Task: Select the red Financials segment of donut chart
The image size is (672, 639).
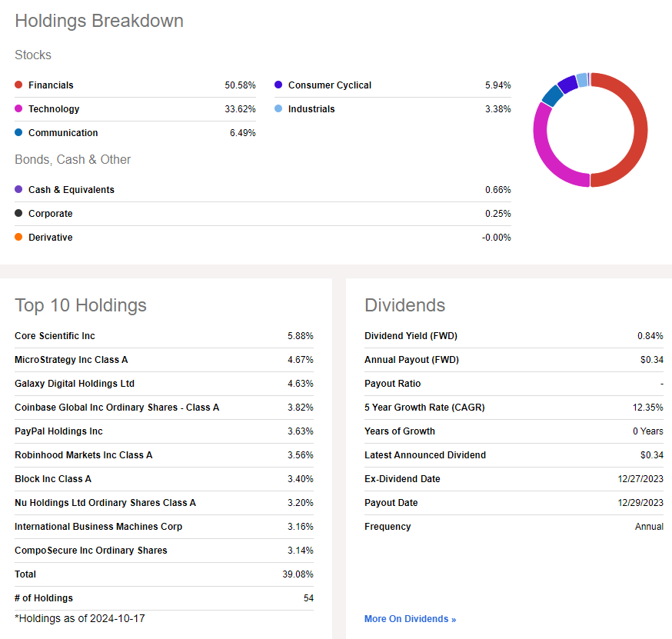Action: [640, 131]
